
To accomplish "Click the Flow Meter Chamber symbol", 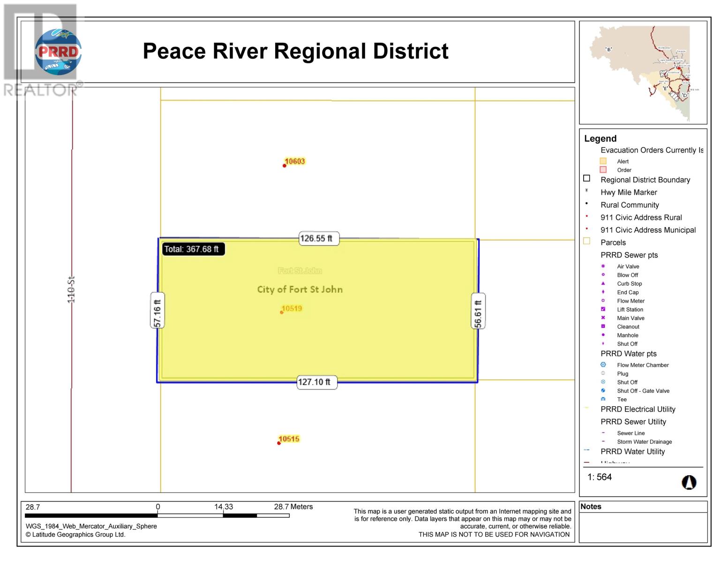I will (603, 365).
